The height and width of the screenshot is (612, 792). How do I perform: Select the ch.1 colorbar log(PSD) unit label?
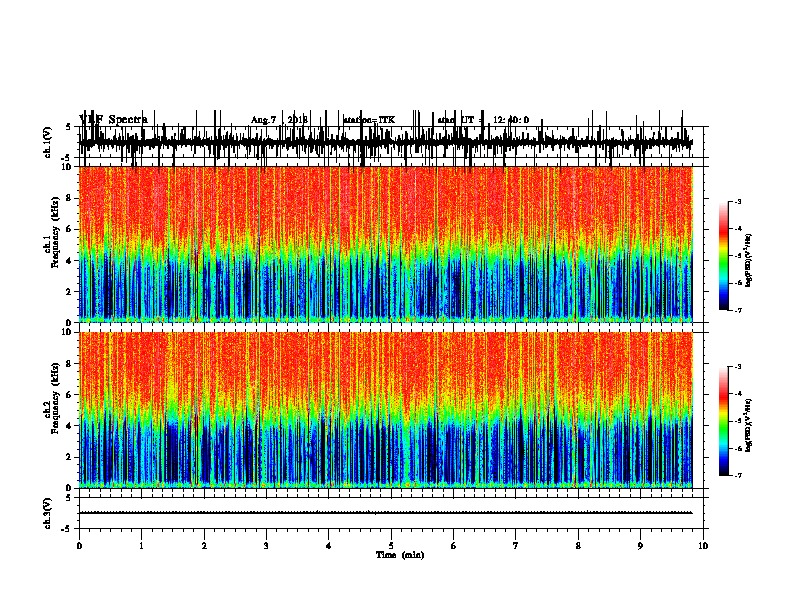point(748,261)
